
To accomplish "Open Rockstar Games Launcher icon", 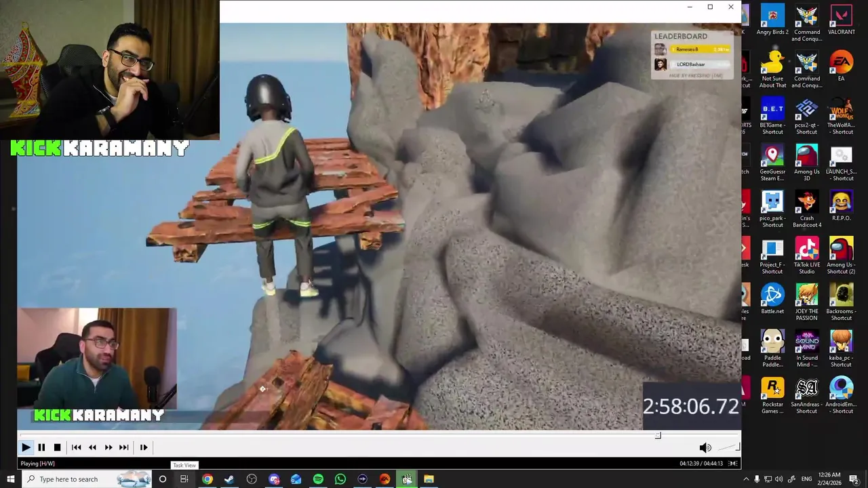I will 772,394.
